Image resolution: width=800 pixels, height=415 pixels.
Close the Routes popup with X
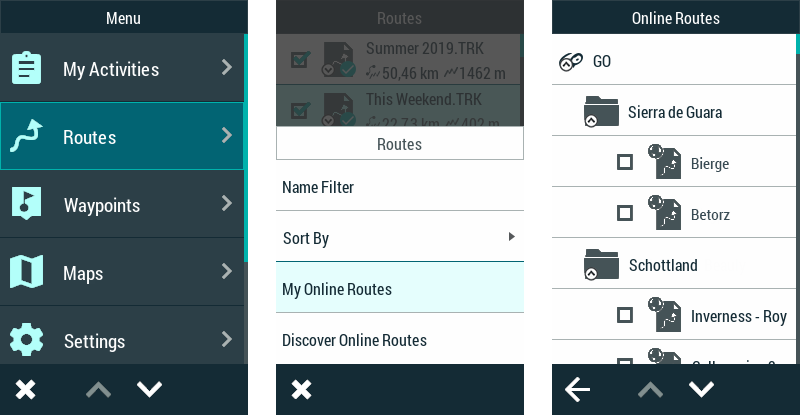(x=301, y=390)
